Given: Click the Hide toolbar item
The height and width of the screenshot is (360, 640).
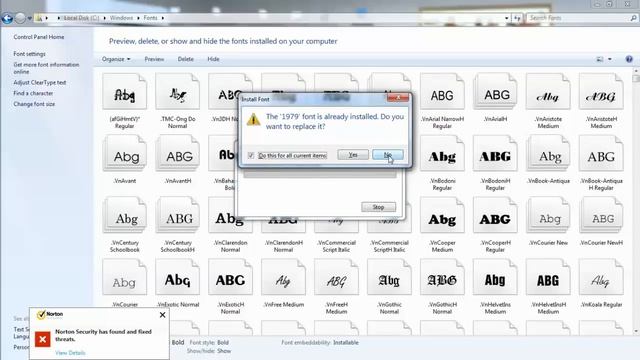Looking at the screenshot, I should [213, 59].
